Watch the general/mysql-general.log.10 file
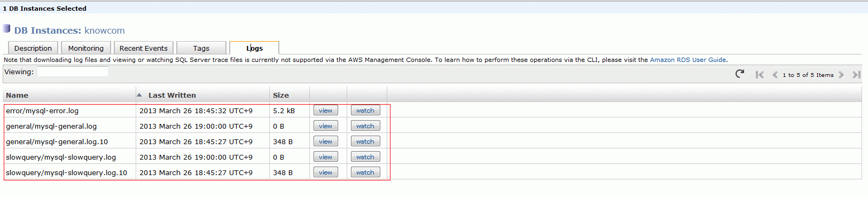This screenshot has height=197, width=868. pos(365,141)
